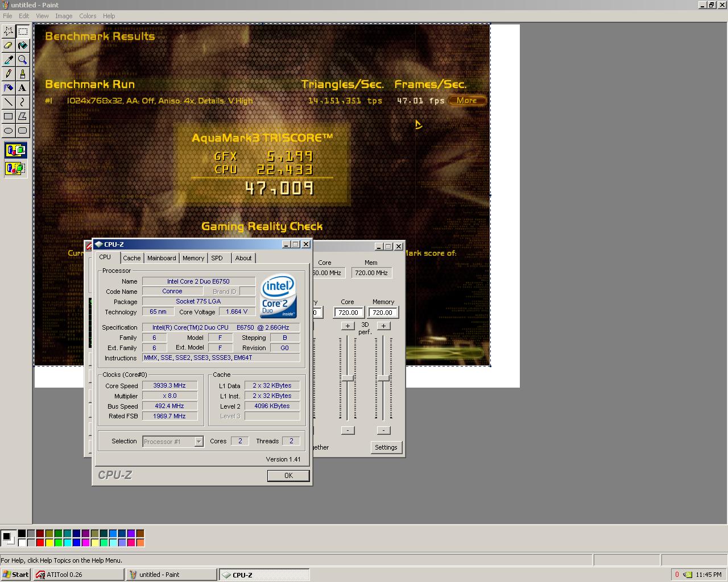Select the rectangular Select tool in Paint
Viewport: 728px width, 582px height.
pos(23,31)
